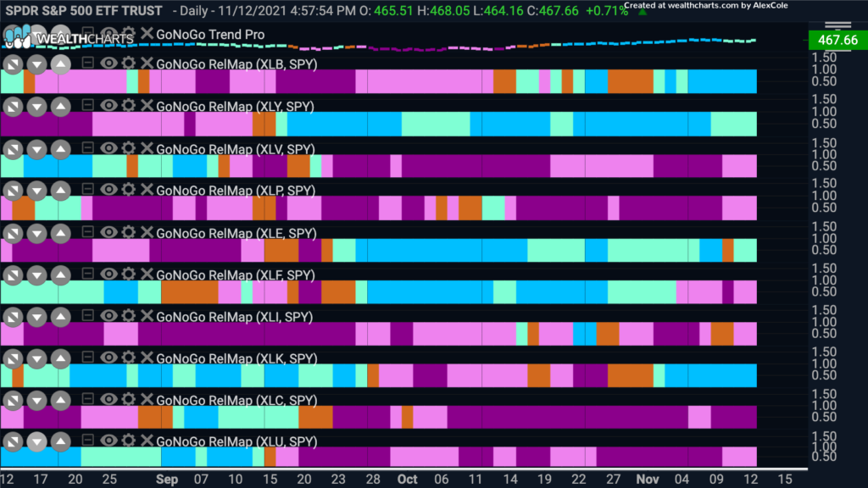The height and width of the screenshot is (488, 868).
Task: Click the Nov label on date axis
Action: (647, 480)
